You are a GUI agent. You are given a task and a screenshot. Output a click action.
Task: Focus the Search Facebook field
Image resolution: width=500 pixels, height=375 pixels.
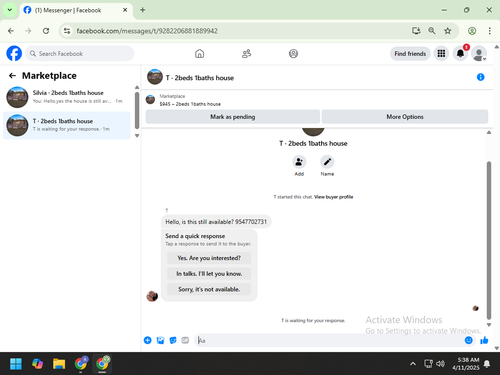click(80, 54)
